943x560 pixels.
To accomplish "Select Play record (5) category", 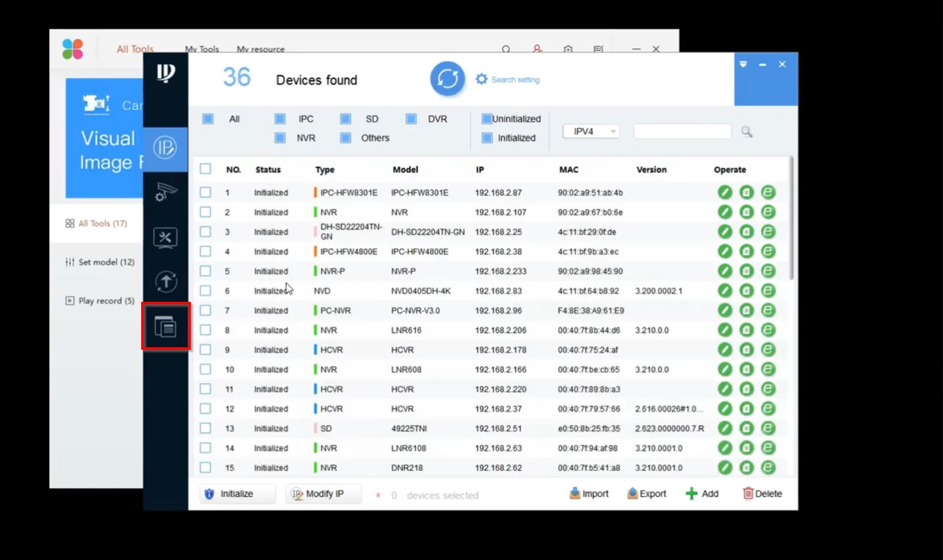I will pyautogui.click(x=100, y=301).
